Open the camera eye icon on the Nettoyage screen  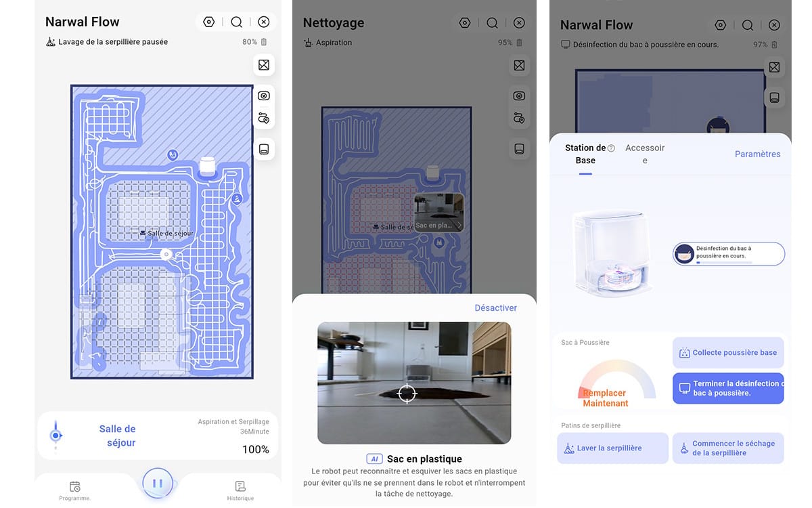pos(519,96)
